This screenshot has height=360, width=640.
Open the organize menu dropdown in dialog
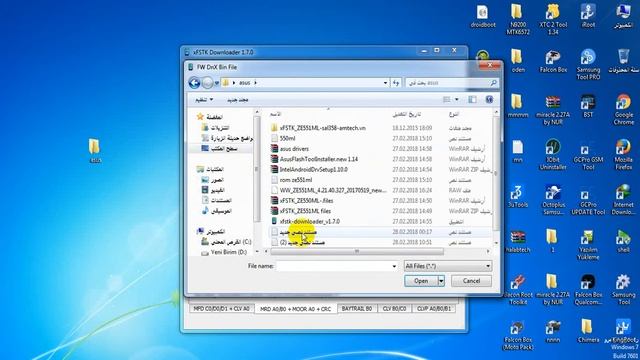pos(204,100)
